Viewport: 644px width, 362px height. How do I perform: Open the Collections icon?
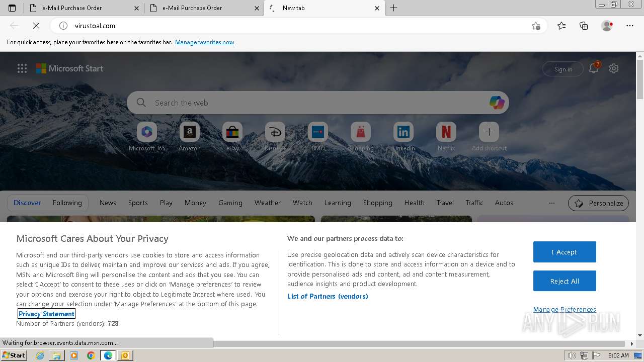pos(584,26)
